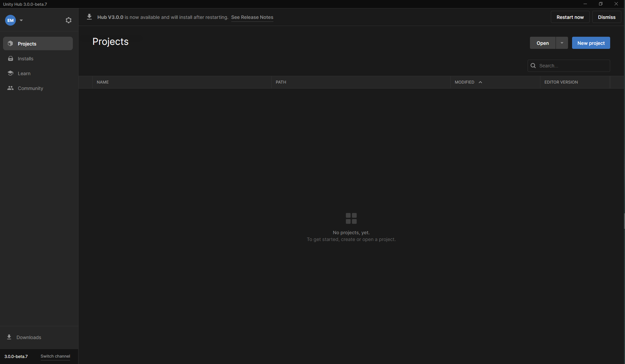Click the 3.0.0-beta.7 version label
625x364 pixels.
[x=16, y=356]
